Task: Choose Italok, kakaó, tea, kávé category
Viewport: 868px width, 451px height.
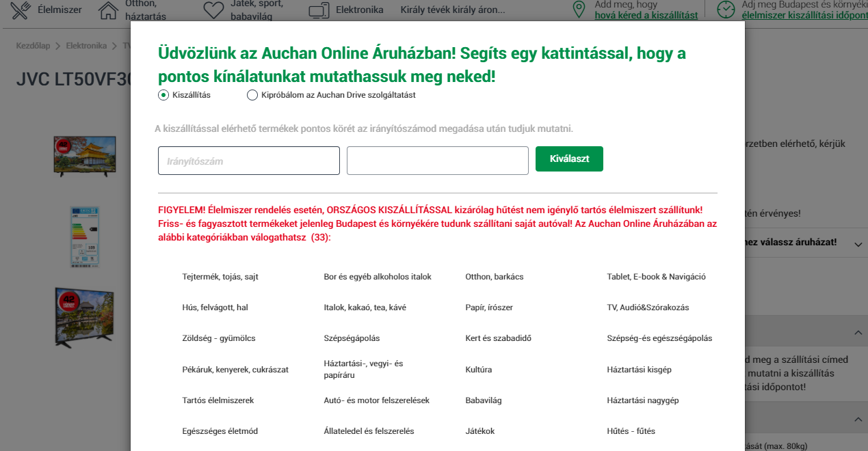Action: click(365, 307)
